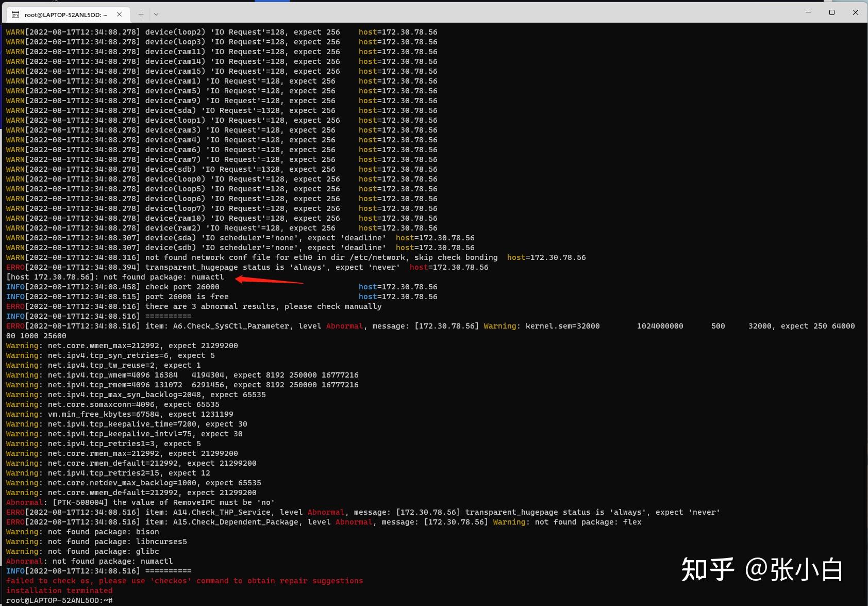
Task: Click the device(ram2) warning line
Action: coord(222,228)
